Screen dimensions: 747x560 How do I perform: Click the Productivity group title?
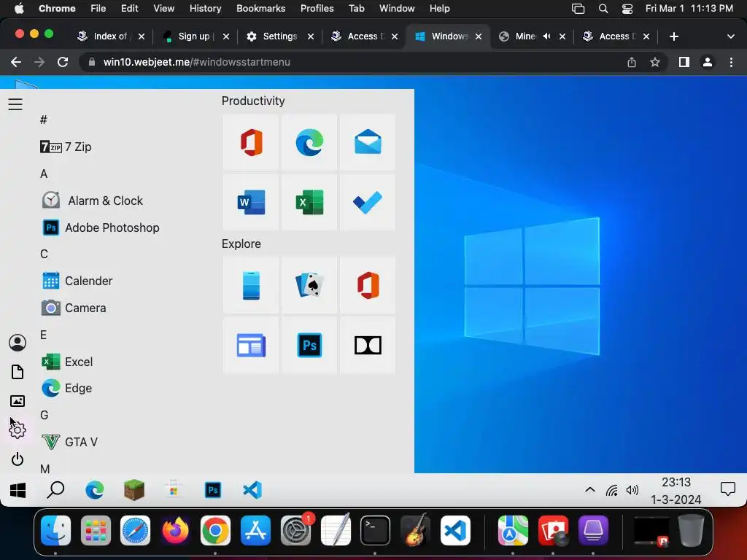click(x=253, y=101)
